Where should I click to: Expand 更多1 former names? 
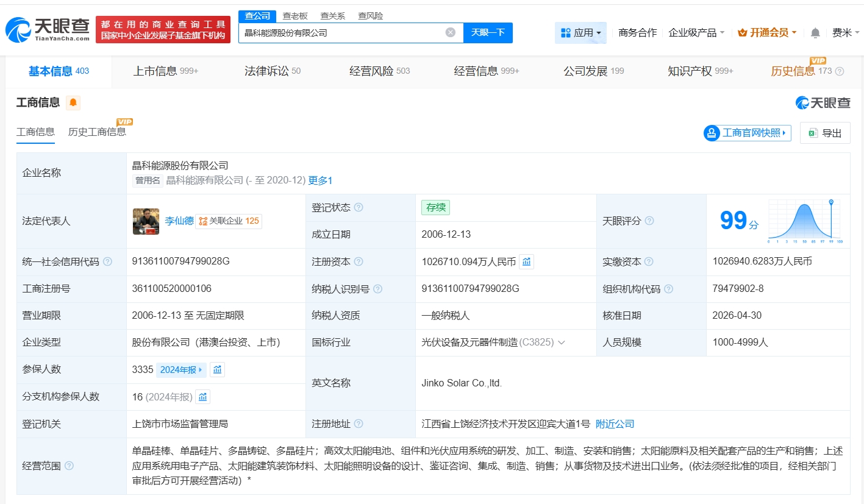320,180
